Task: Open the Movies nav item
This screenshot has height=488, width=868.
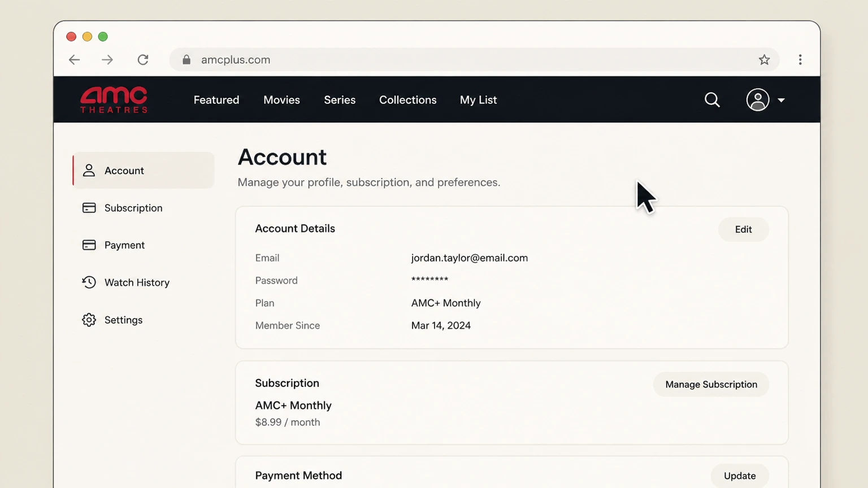Action: 281,100
